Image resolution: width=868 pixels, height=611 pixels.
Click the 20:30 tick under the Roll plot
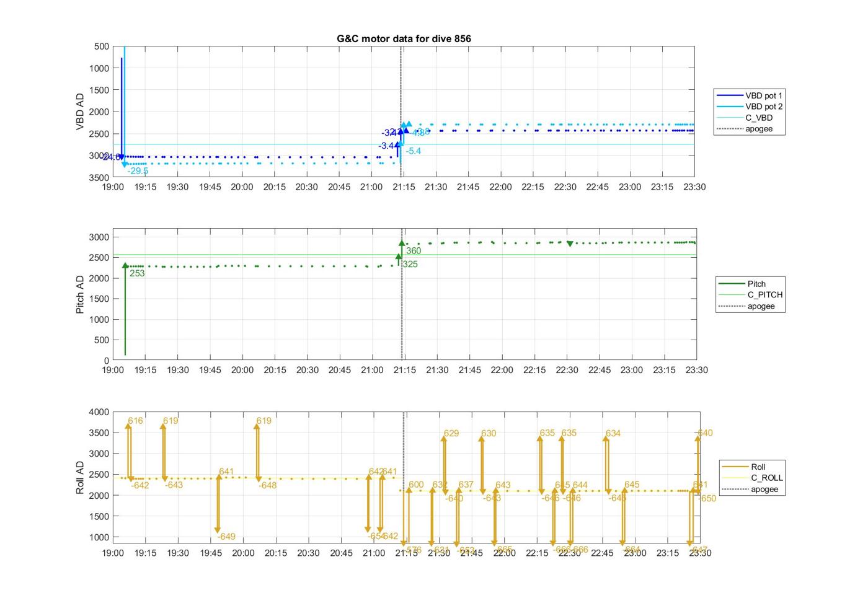[x=308, y=553]
